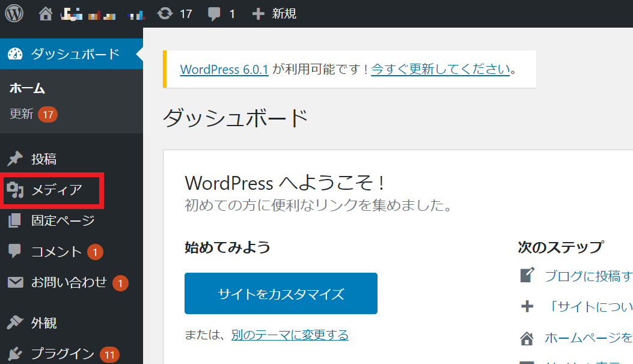Click the コメント speech bubble icon in sidebar
This screenshot has width=633, height=364.
point(14,251)
